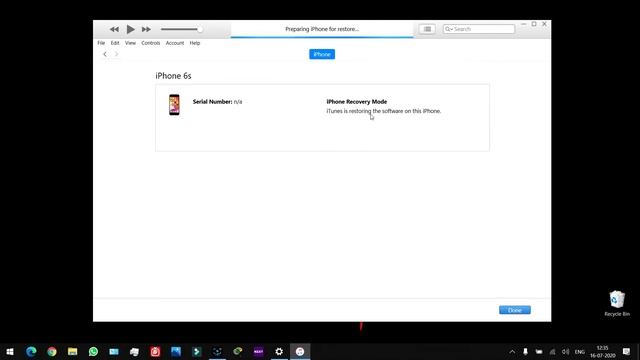Click the rewind previous track button
The image size is (640, 360).
pos(114,29)
